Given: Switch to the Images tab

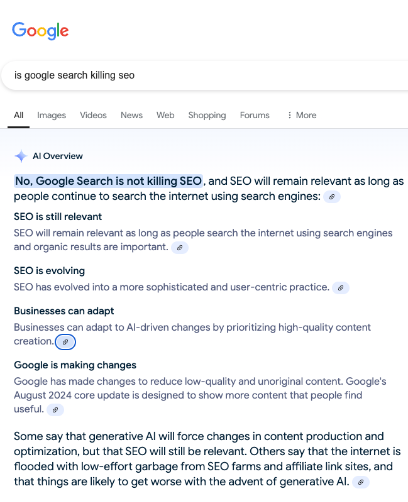Looking at the screenshot, I should tap(52, 115).
